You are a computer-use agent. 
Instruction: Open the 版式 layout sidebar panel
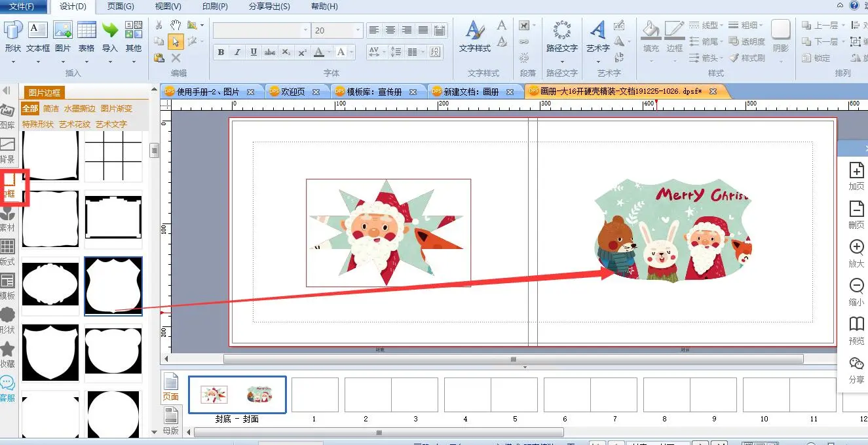pos(7,253)
